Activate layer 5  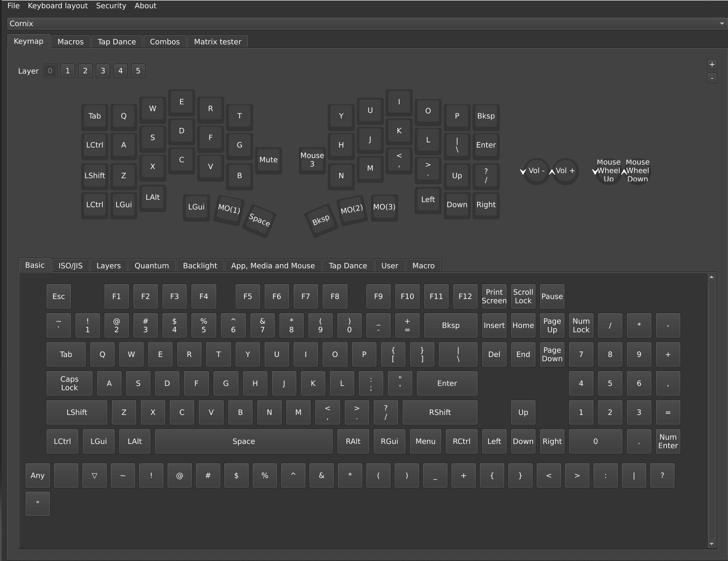[138, 71]
